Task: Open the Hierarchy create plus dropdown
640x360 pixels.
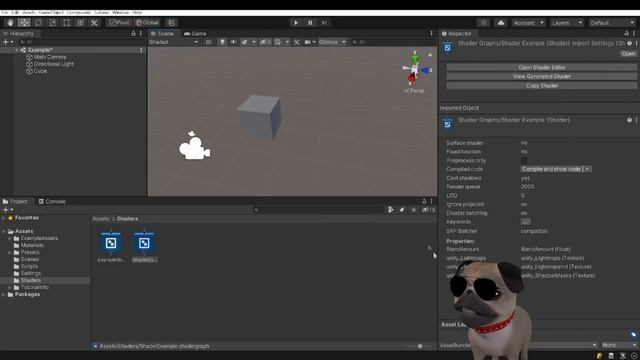Action: pyautogui.click(x=8, y=42)
